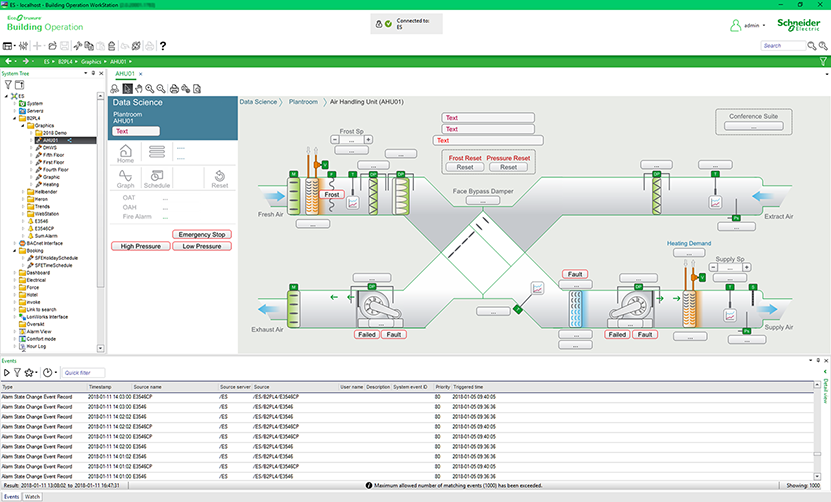
Task: Open the Graph view icon
Action: (x=126, y=177)
